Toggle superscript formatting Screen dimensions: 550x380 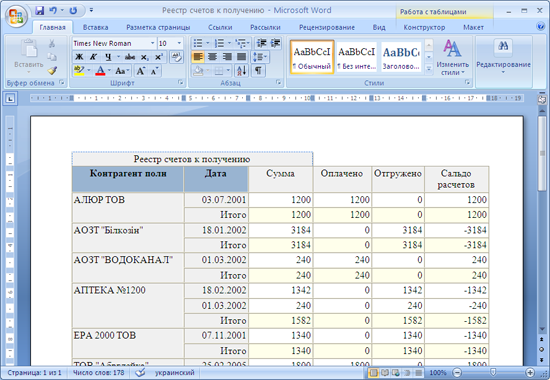coord(159,57)
